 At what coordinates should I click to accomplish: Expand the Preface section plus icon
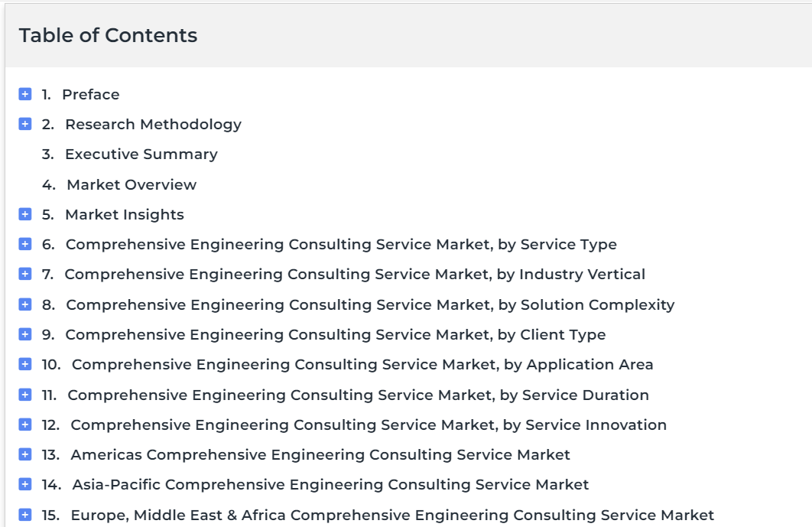pos(25,94)
